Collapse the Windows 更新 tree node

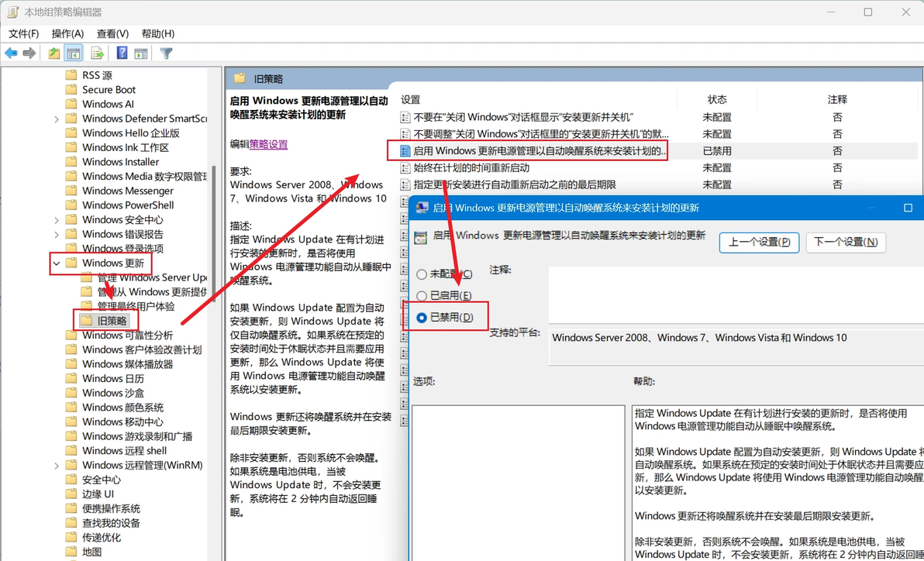pyautogui.click(x=57, y=263)
